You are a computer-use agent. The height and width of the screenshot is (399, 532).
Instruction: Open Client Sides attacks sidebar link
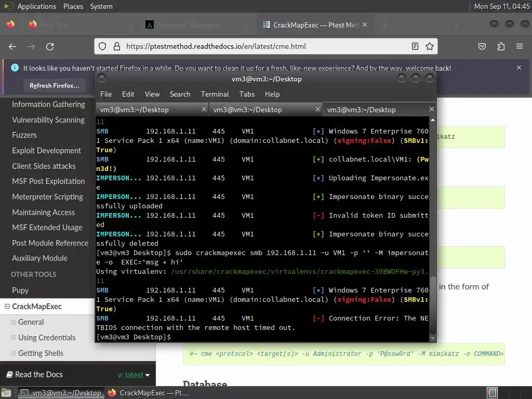44,166
